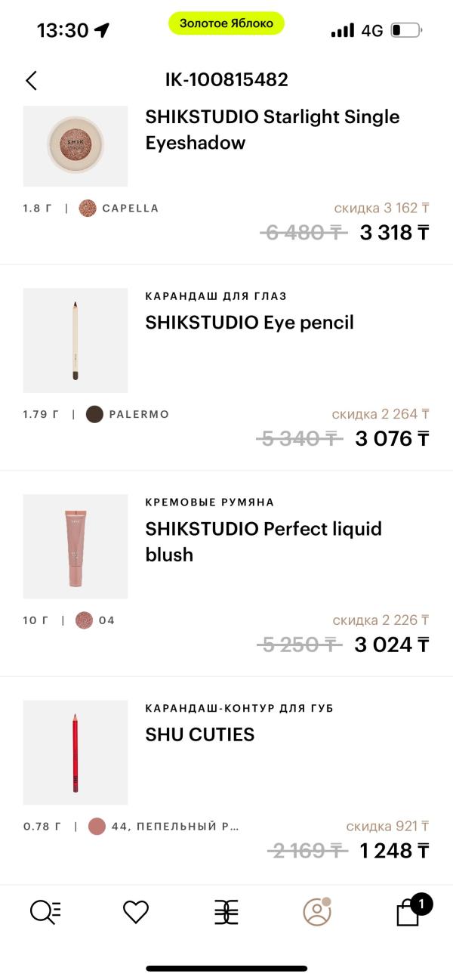
Task: Tap the Capella shade swatch
Action: (88, 209)
